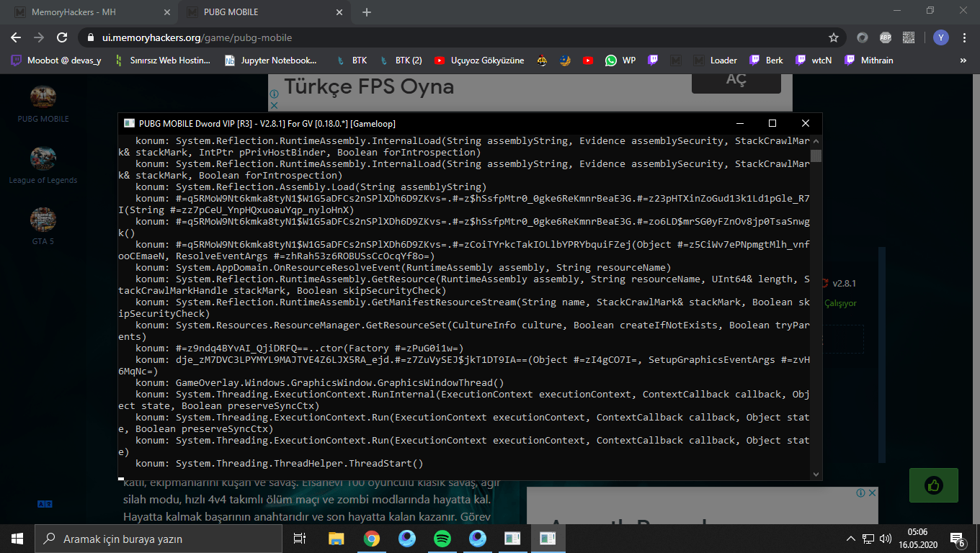Open Task View from the taskbar

point(300,539)
